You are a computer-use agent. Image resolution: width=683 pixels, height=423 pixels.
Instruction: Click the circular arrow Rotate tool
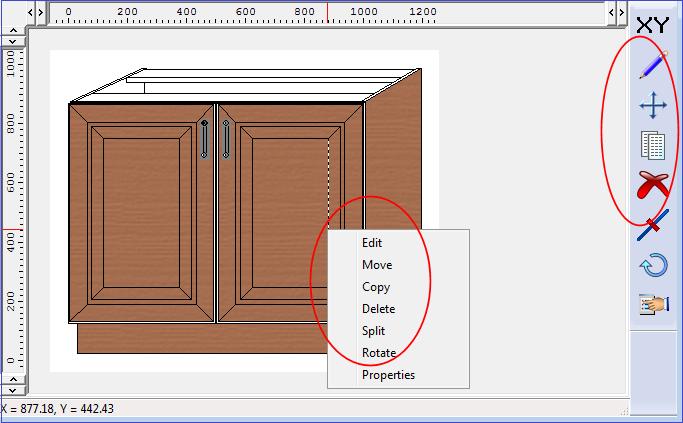tap(653, 265)
